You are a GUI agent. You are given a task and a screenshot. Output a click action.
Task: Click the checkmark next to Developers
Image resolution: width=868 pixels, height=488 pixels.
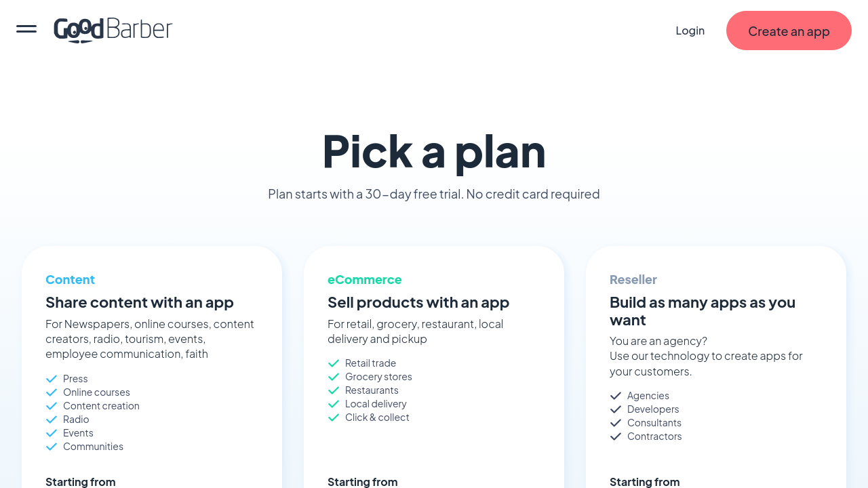click(616, 409)
